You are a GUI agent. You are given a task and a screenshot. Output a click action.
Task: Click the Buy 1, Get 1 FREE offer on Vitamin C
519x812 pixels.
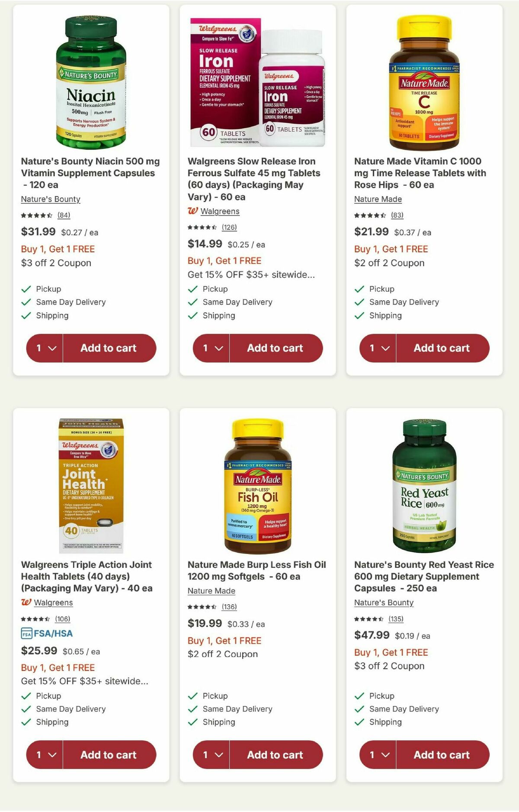click(x=391, y=249)
